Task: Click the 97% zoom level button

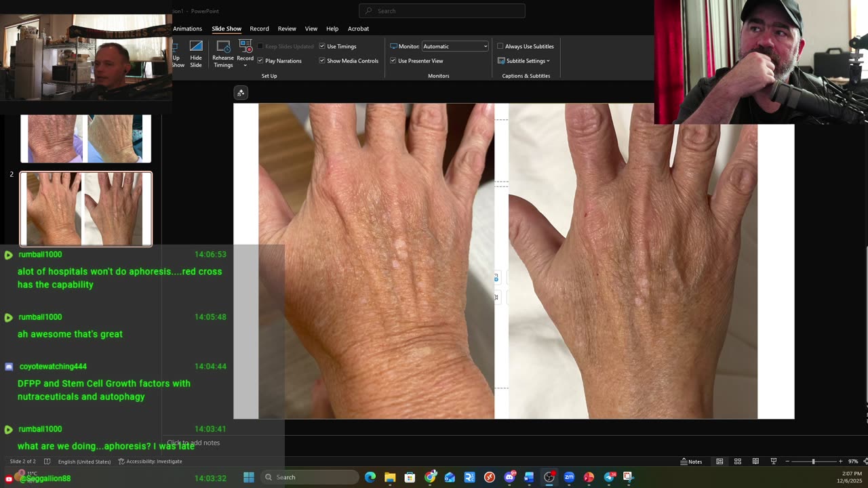Action: pyautogui.click(x=853, y=462)
